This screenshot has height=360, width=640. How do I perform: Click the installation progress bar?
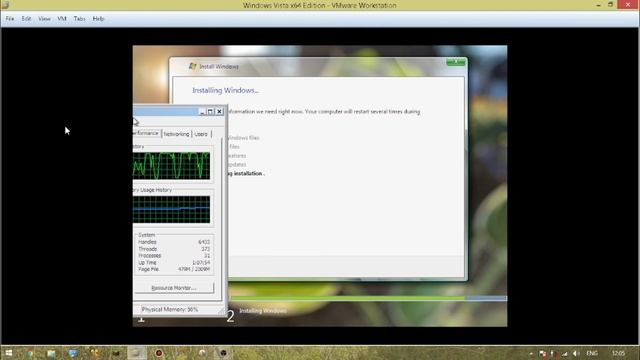coord(367,298)
